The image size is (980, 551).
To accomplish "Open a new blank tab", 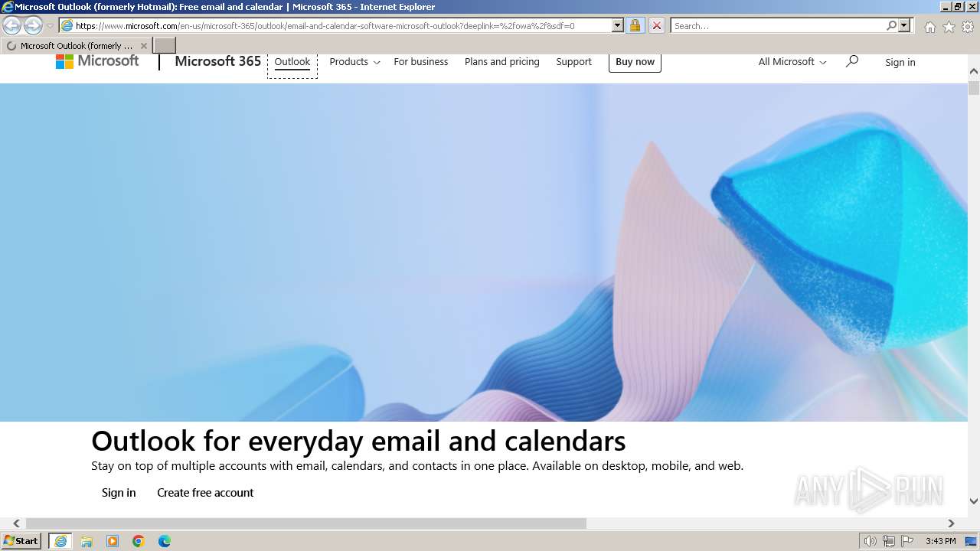I will click(x=165, y=46).
